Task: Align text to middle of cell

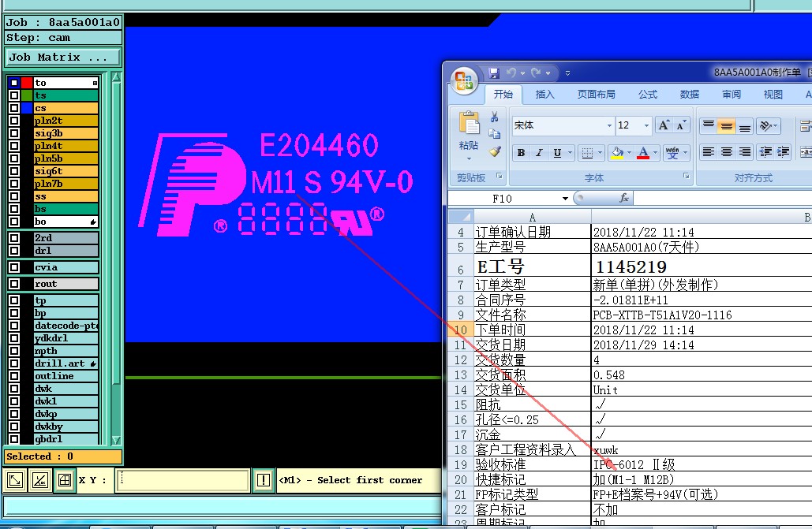Action: (x=727, y=125)
